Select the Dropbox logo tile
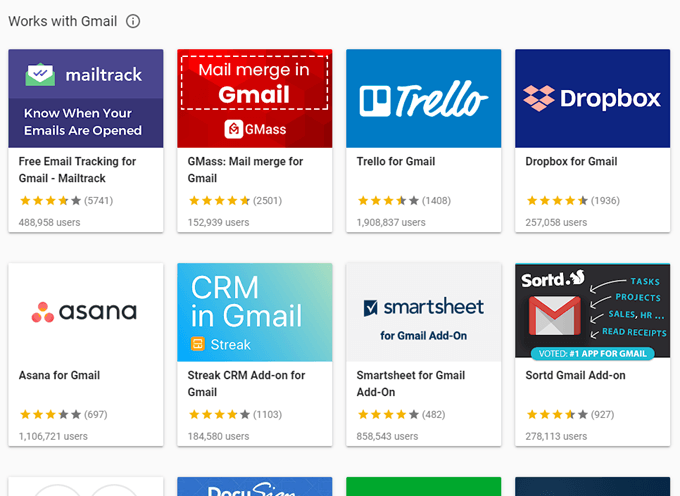680x496 pixels. point(592,98)
